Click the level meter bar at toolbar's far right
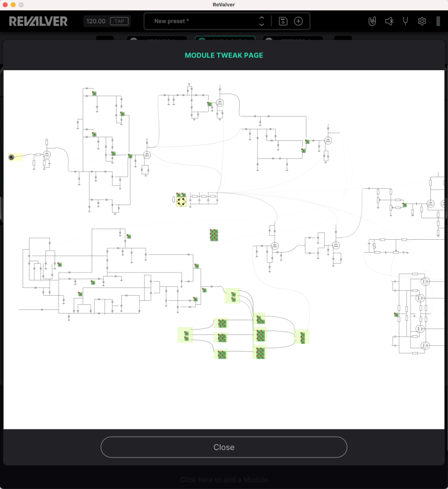The height and width of the screenshot is (489, 448). point(438,21)
